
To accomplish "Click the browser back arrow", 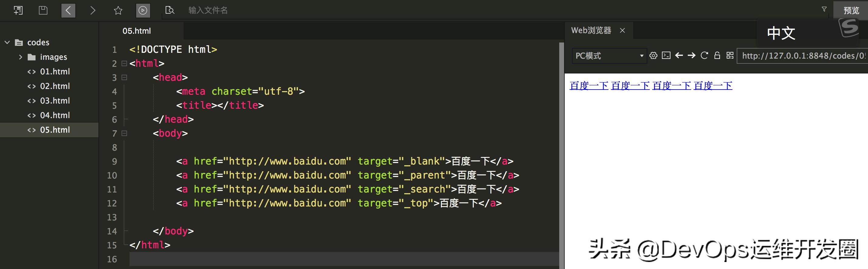I will (x=679, y=56).
